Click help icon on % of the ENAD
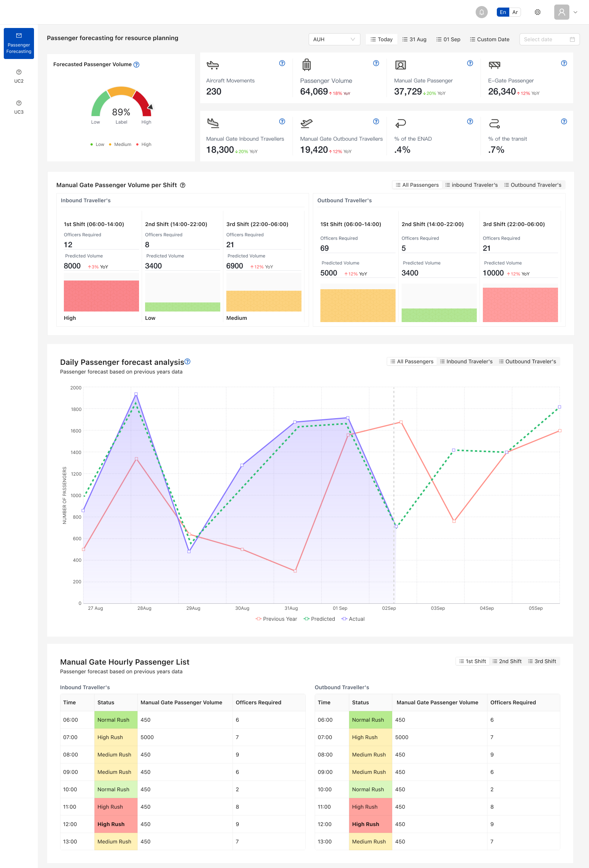The width and height of the screenshot is (589, 868). [470, 121]
